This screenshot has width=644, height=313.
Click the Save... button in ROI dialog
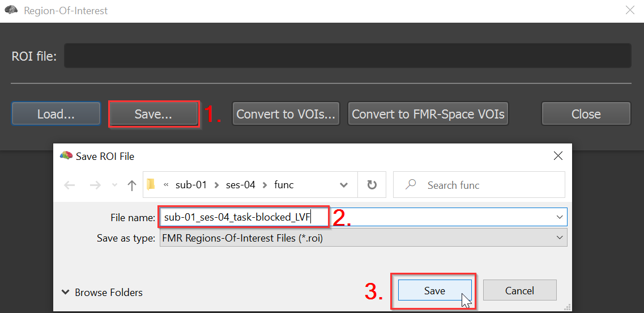153,113
